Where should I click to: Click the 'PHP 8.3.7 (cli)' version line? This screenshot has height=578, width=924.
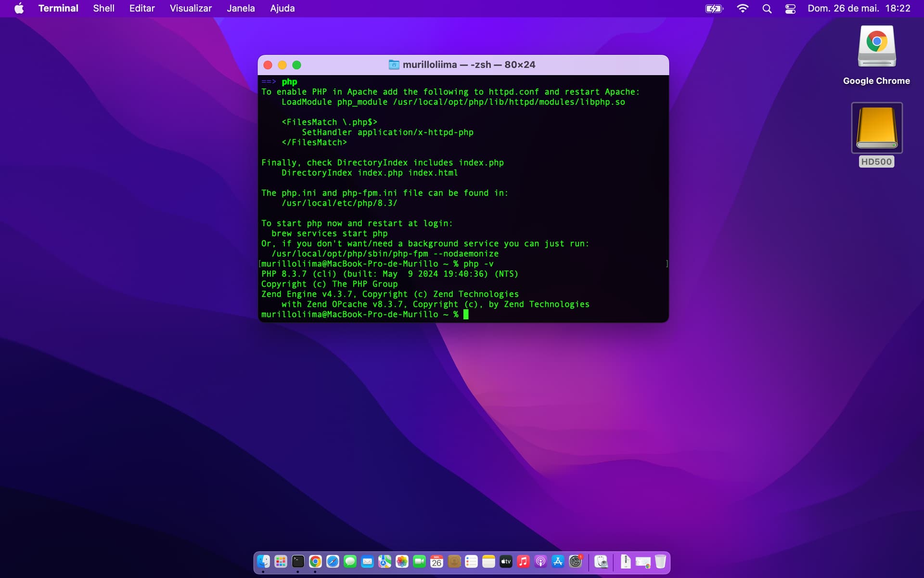point(390,274)
